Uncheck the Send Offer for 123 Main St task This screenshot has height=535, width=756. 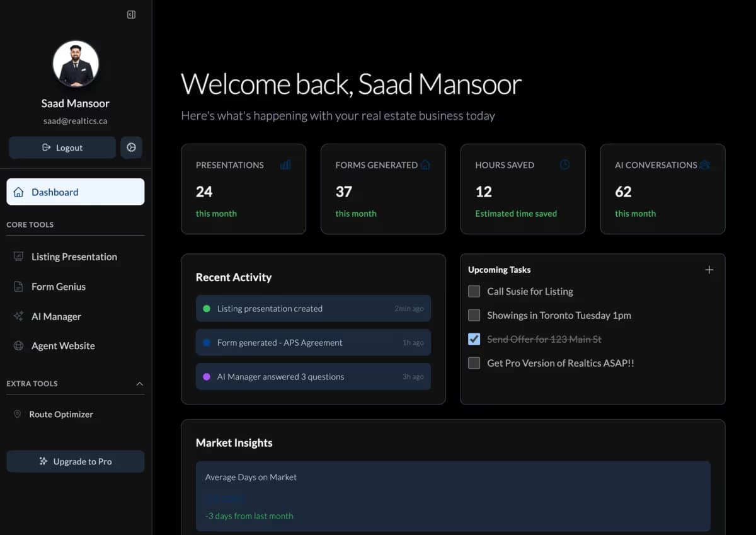[474, 339]
